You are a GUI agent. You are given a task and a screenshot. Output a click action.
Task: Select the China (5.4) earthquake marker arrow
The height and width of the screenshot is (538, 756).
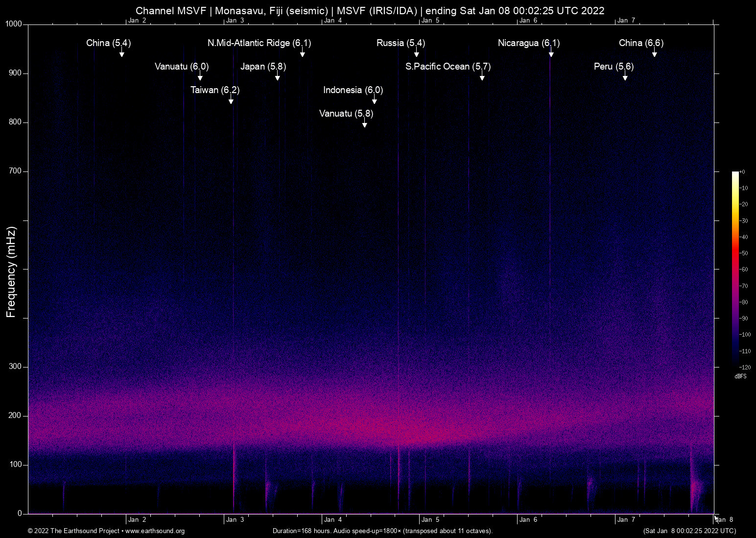coord(121,54)
